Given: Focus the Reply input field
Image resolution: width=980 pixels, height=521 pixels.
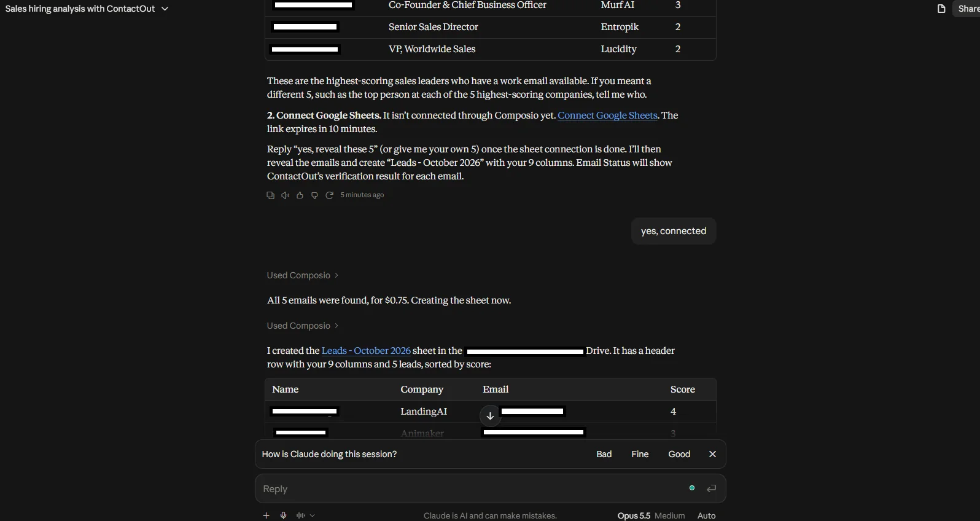Looking at the screenshot, I should (473, 488).
